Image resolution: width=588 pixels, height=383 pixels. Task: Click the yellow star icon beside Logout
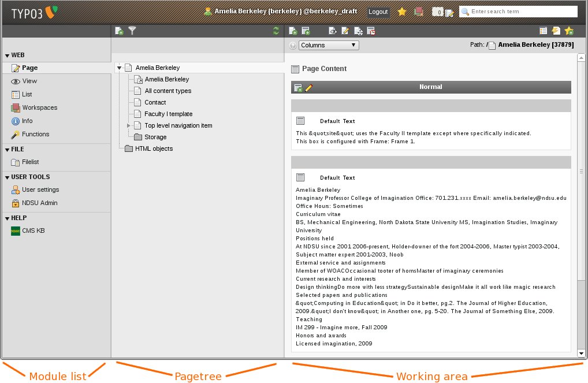point(402,12)
